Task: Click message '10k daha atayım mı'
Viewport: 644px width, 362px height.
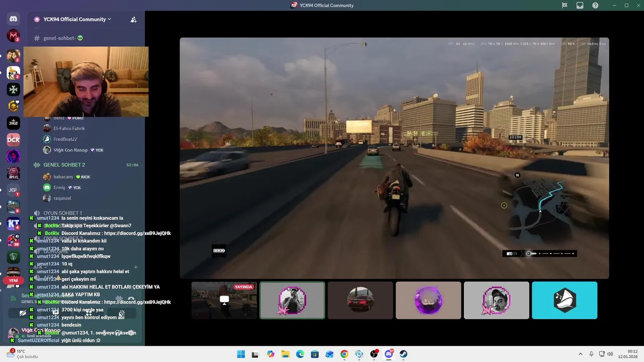Action: pos(83,248)
